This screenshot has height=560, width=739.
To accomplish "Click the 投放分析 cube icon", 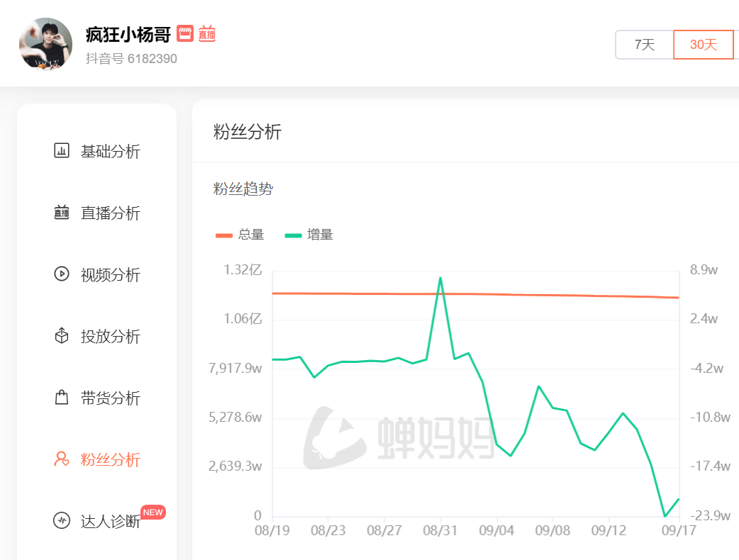I will [x=62, y=336].
